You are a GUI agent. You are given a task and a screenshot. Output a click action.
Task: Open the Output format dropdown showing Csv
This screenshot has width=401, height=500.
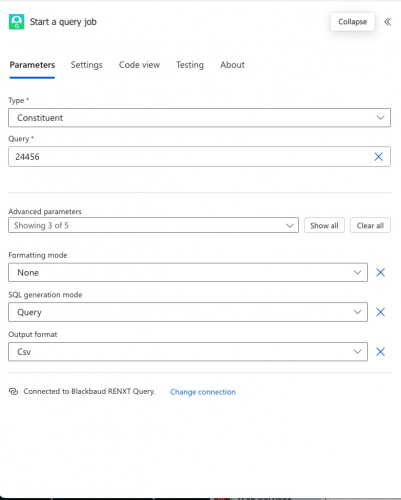(x=188, y=352)
